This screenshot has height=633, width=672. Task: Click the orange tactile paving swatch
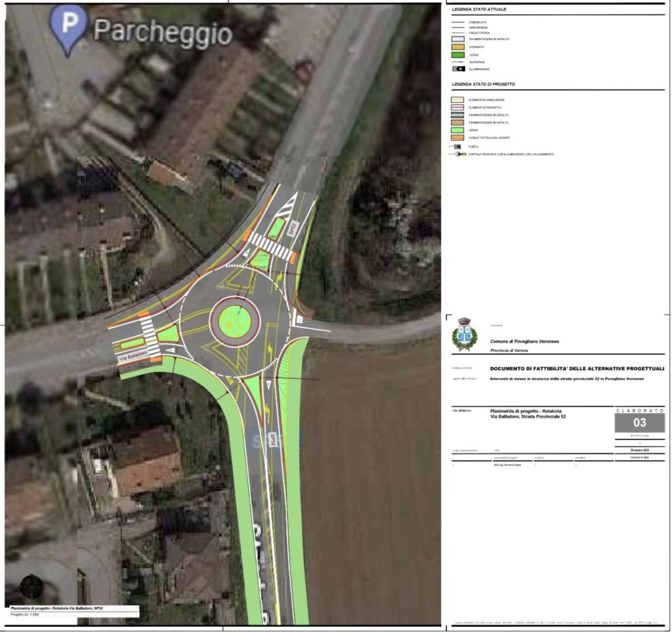[458, 138]
